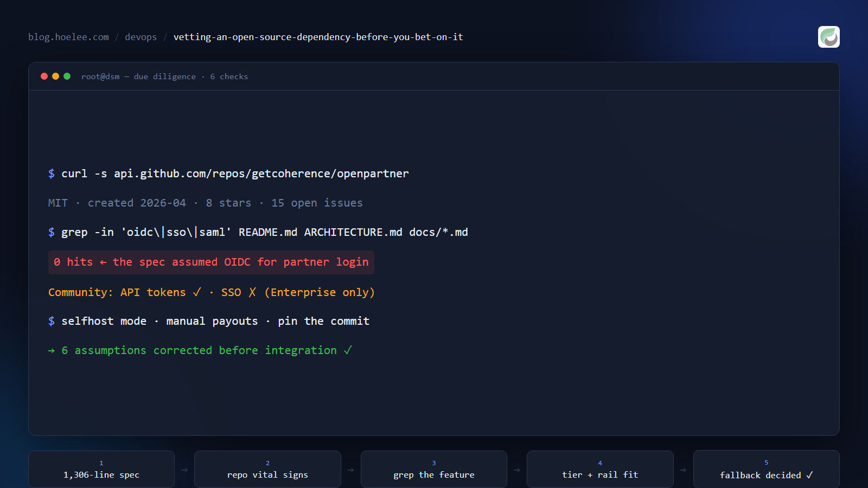Click the green '6 assumptions corrected' result line
868x488 pixels.
(200, 350)
